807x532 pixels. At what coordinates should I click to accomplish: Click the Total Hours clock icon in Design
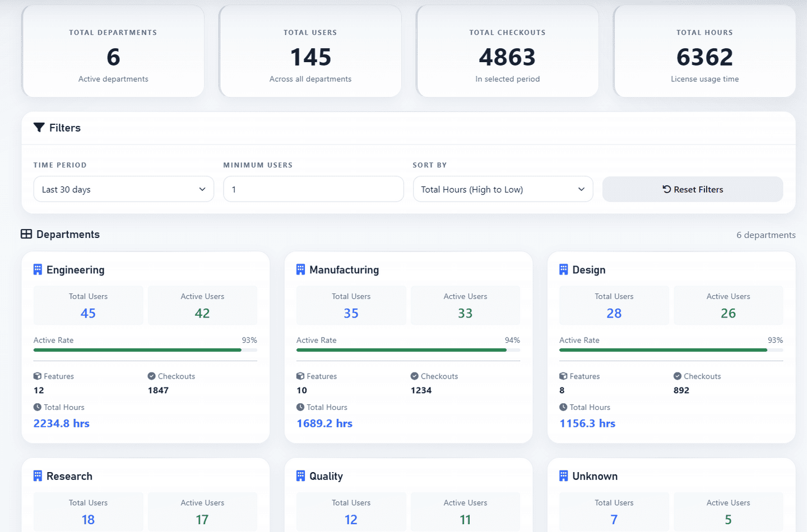click(x=563, y=407)
